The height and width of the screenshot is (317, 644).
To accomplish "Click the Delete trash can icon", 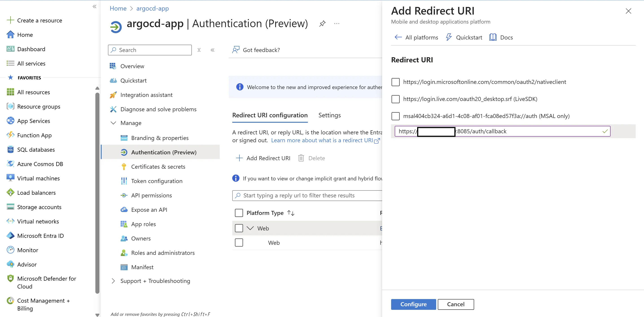I will pos(301,158).
